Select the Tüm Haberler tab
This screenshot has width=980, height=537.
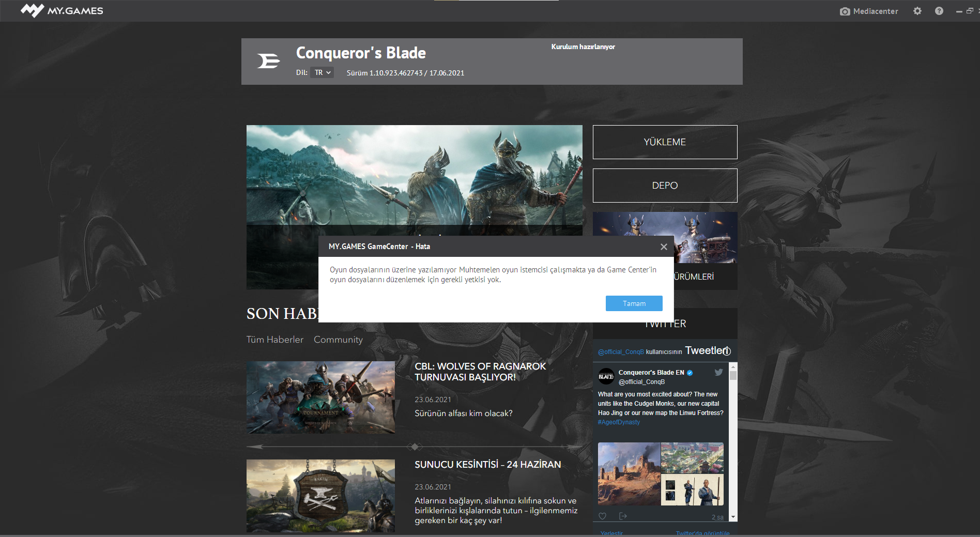[274, 340]
